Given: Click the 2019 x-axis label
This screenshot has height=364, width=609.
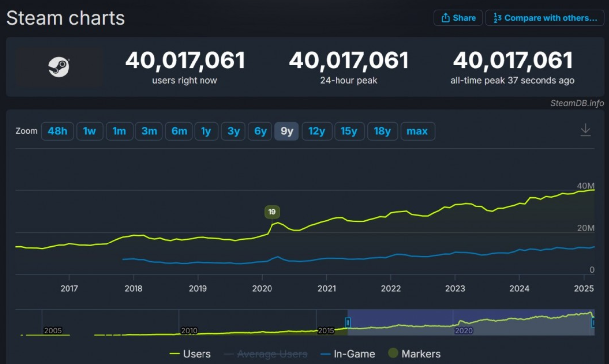Looking at the screenshot, I should [x=198, y=288].
